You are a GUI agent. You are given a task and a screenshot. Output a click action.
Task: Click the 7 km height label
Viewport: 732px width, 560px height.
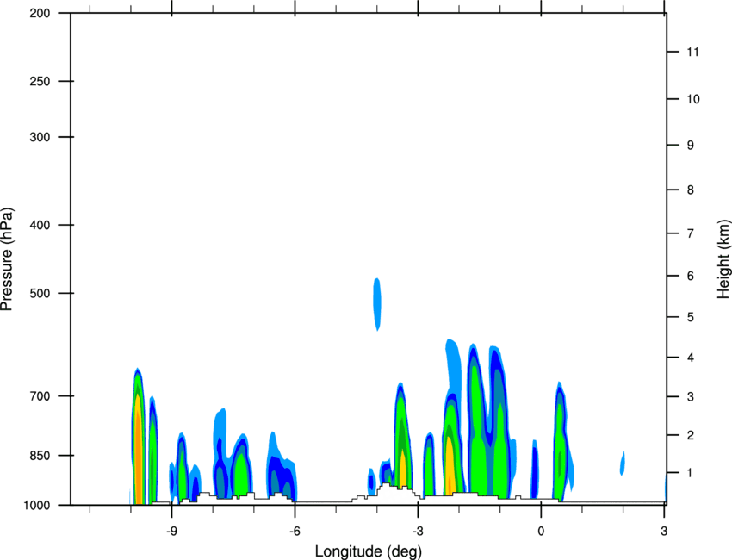[x=691, y=233]
